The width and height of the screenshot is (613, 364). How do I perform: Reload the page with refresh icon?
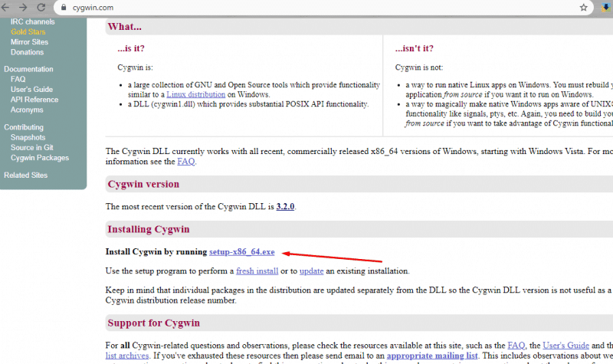point(41,8)
